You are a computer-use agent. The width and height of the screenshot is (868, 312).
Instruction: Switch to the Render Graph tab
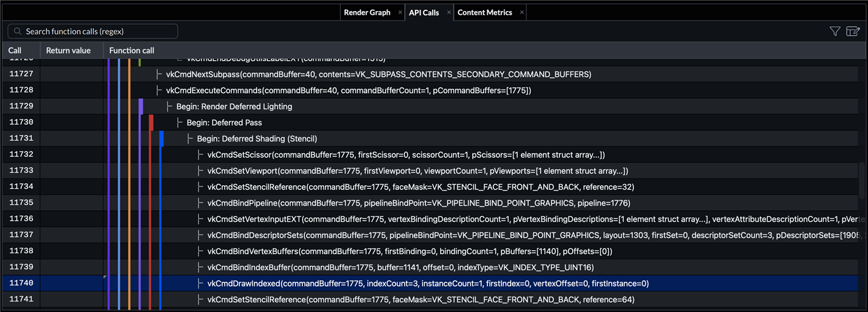(x=367, y=12)
